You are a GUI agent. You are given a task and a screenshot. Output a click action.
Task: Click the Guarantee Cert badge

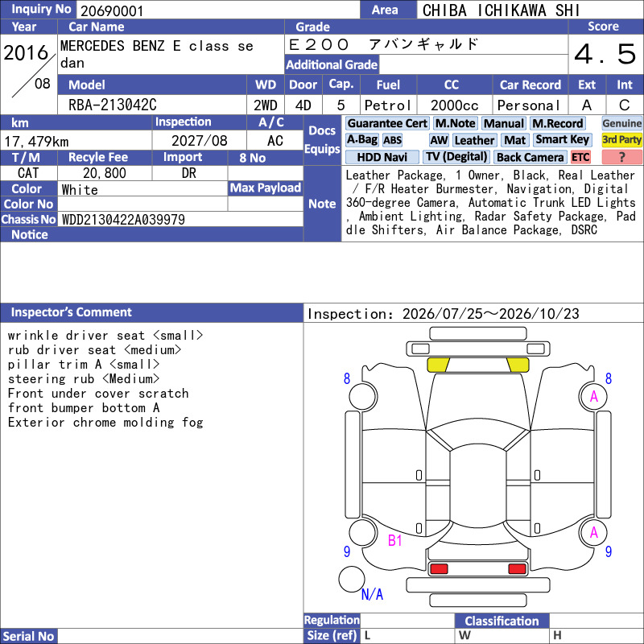pyautogui.click(x=387, y=123)
